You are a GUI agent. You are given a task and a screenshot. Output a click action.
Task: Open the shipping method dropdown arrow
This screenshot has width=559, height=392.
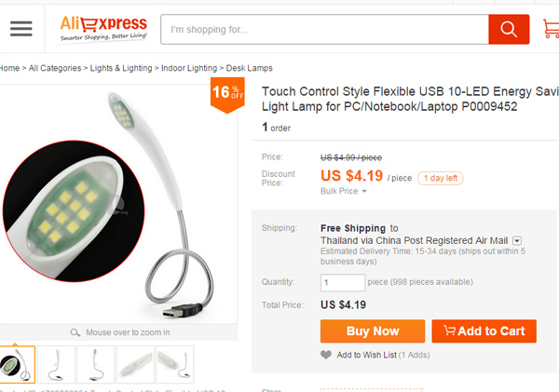pyautogui.click(x=516, y=240)
